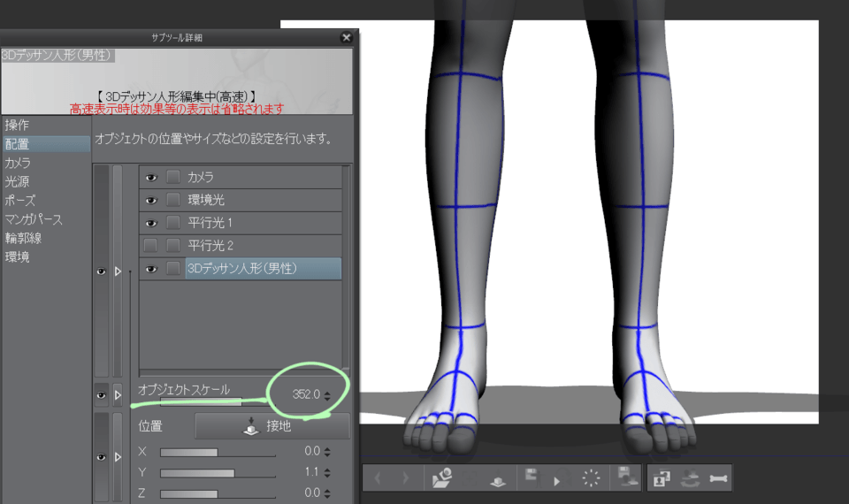Screen dimensions: 849x504
Task: Click register body shape save icon
Action: pos(626,477)
